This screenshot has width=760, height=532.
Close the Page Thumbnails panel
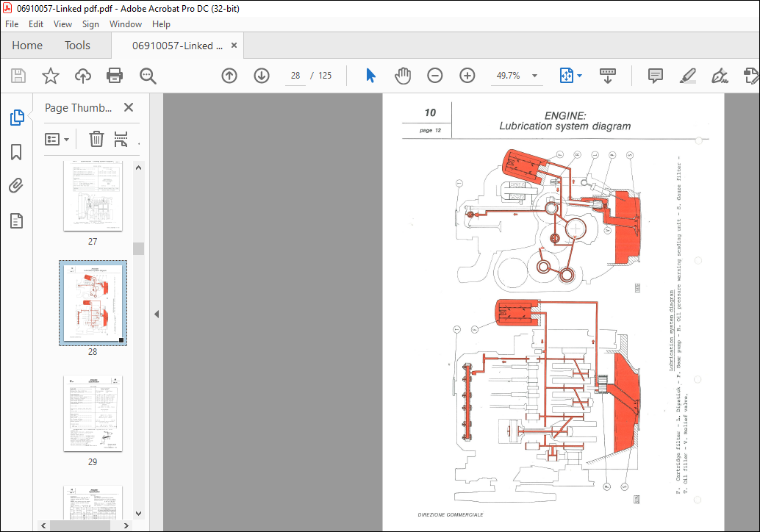coord(129,107)
